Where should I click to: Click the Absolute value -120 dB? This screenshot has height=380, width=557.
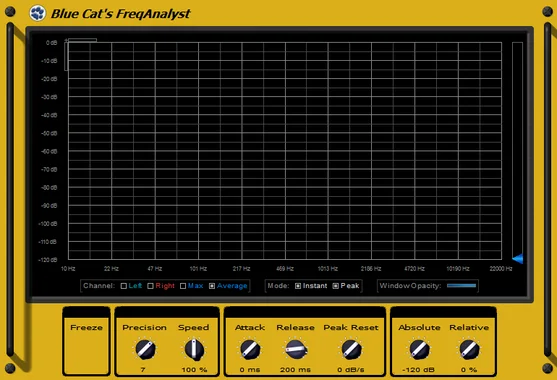pyautogui.click(x=418, y=370)
